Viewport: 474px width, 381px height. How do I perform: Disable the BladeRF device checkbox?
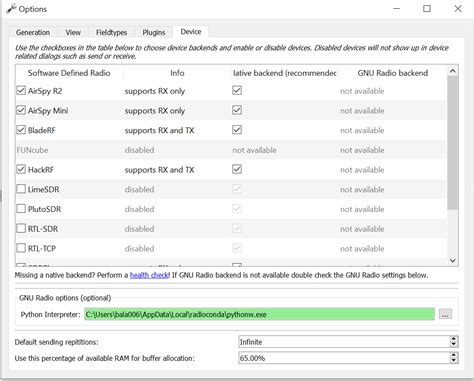pyautogui.click(x=21, y=130)
